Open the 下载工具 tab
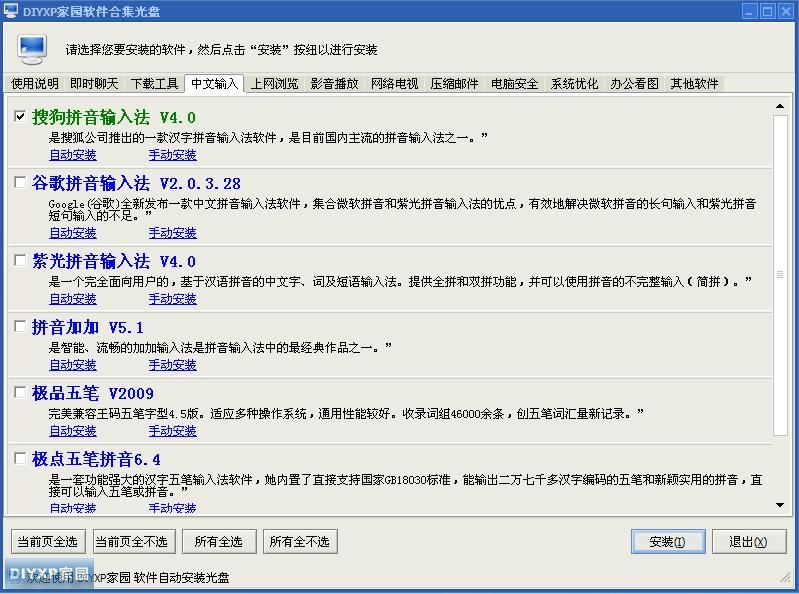 [x=154, y=84]
